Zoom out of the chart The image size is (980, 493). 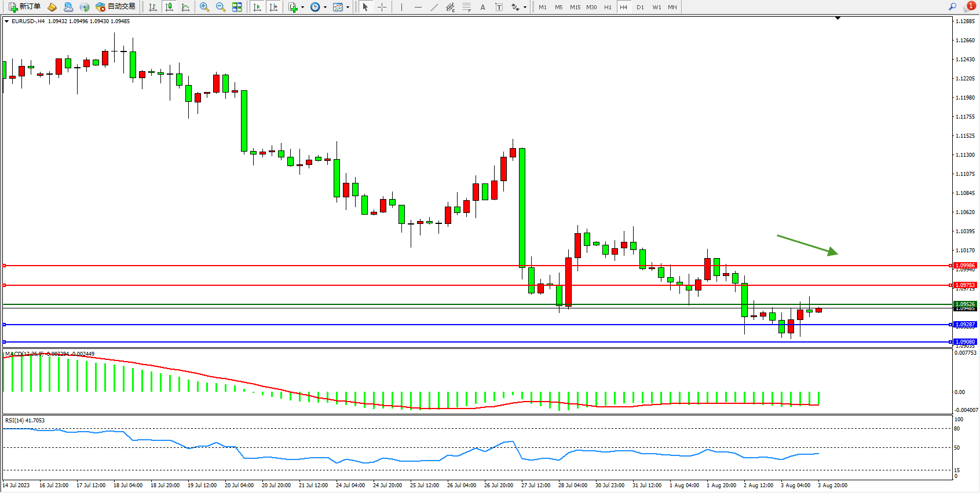[x=221, y=7]
